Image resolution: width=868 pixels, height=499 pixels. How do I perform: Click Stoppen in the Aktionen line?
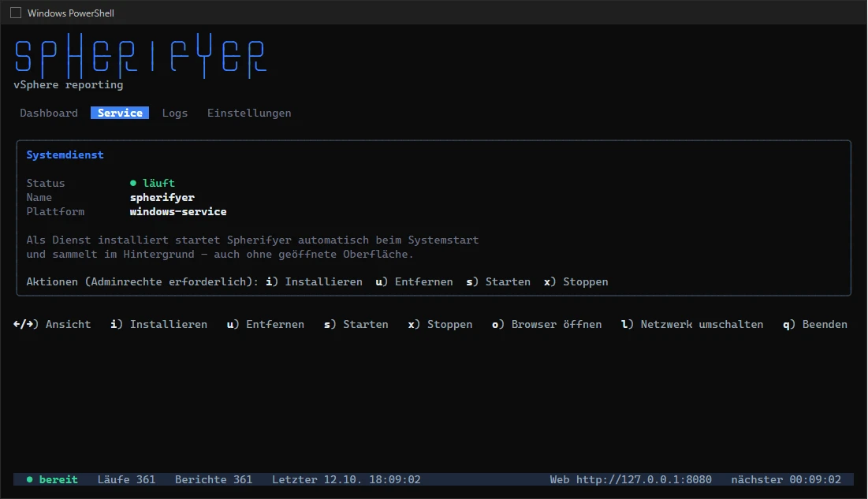point(576,281)
